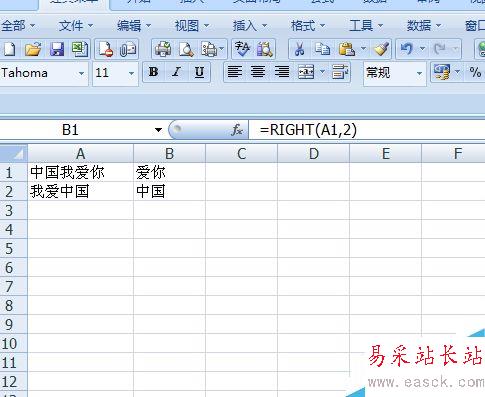Select row 3 header
Image resolution: width=485 pixels, height=397 pixels.
13,210
